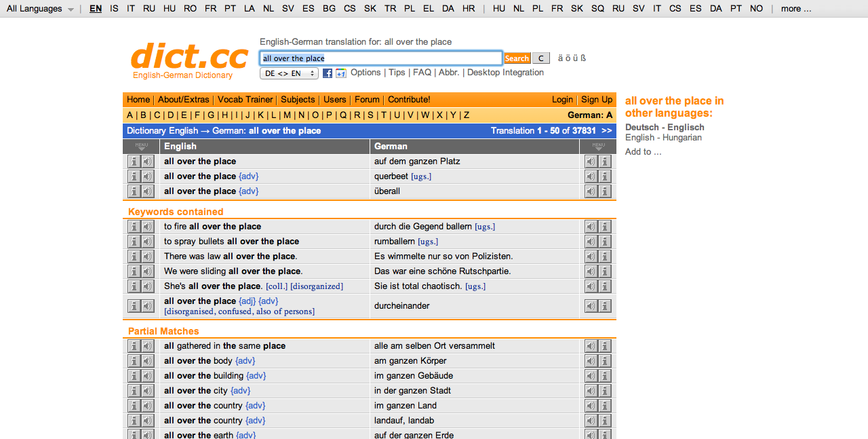Screen dimensions: 868x439
Task: Click left info icon in 'durcheinander' row
Action: point(134,306)
